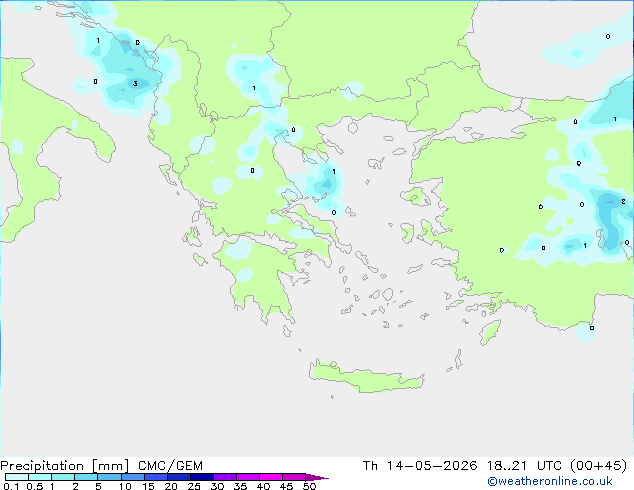
Task: Click the legend label "25"
Action: click(x=194, y=486)
